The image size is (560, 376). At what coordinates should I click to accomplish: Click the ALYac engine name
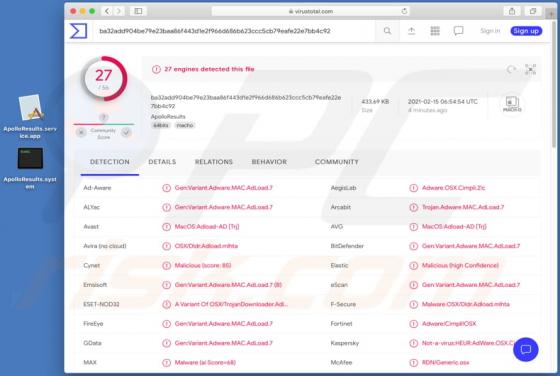pos(91,207)
